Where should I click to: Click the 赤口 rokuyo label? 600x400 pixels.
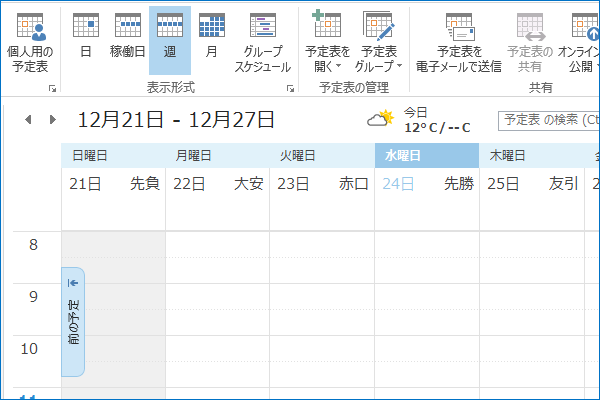pos(354,184)
